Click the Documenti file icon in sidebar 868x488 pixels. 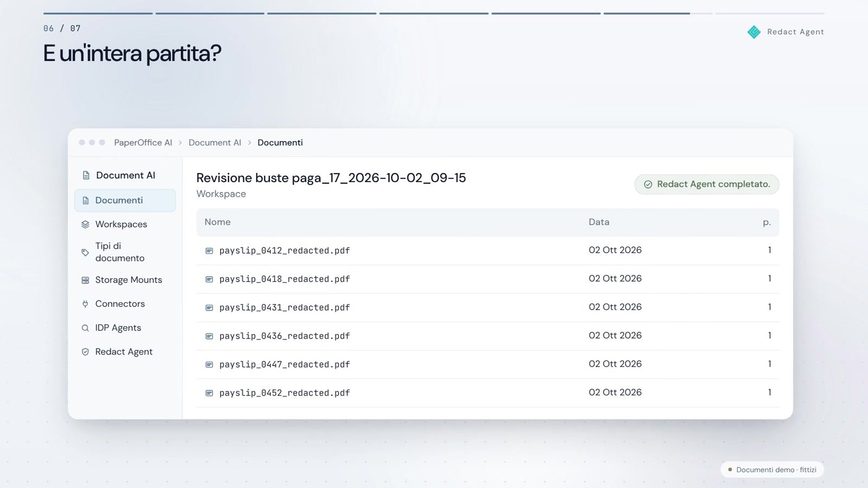85,201
